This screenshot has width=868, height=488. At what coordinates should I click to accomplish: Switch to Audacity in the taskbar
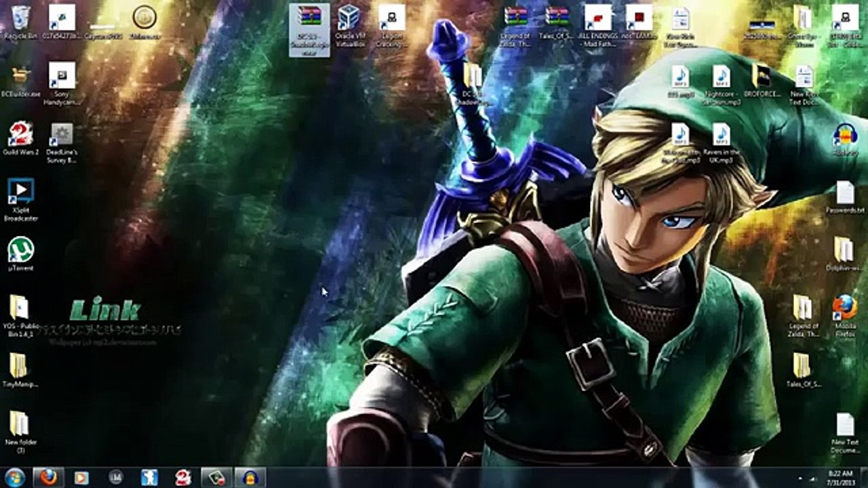[x=250, y=477]
